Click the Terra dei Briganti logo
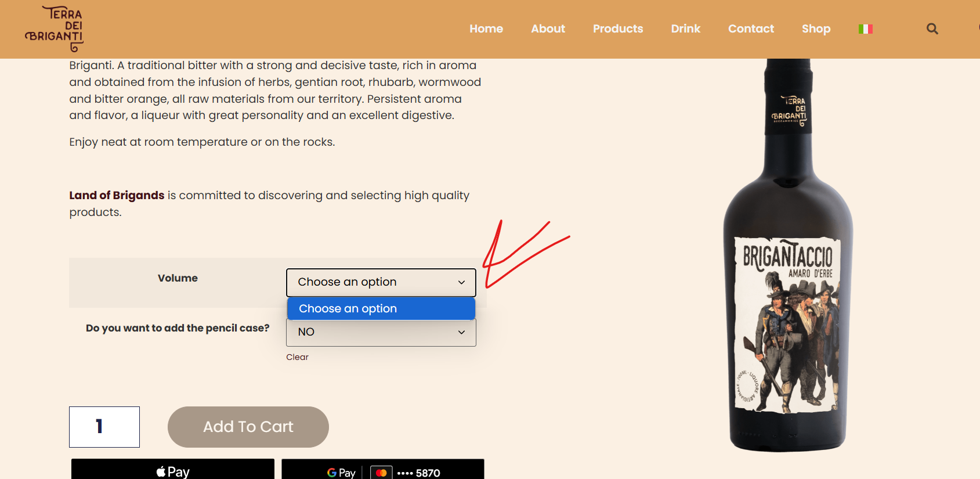 [x=54, y=29]
